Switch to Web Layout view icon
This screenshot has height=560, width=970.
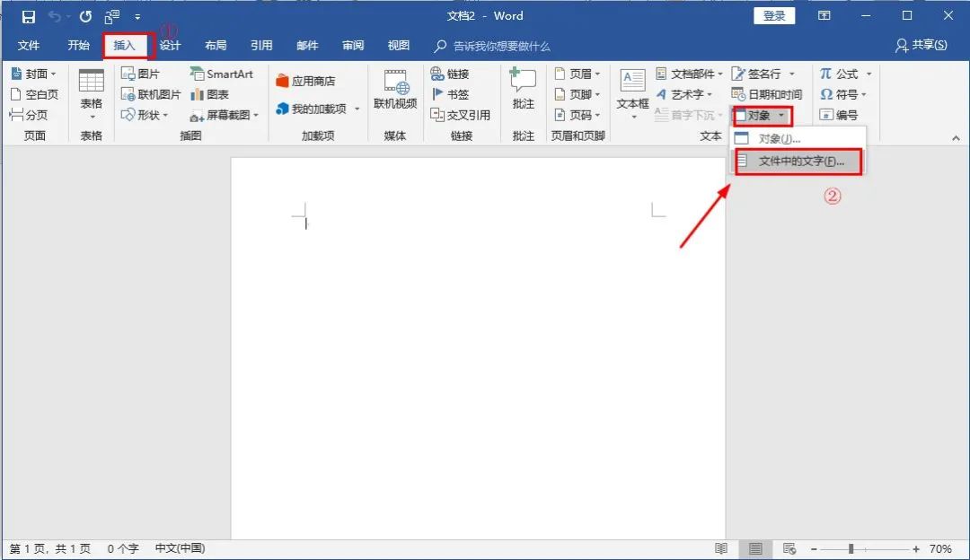(789, 548)
